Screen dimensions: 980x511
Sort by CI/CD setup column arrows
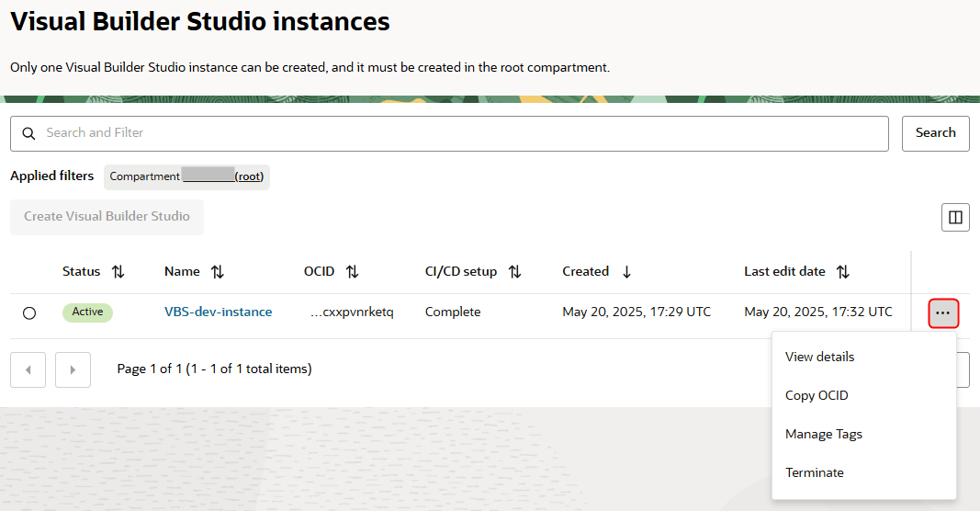[514, 272]
